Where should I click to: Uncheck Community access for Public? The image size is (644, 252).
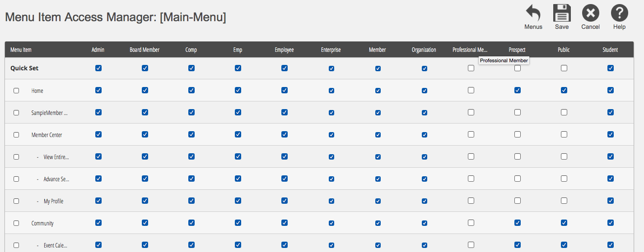click(x=564, y=223)
